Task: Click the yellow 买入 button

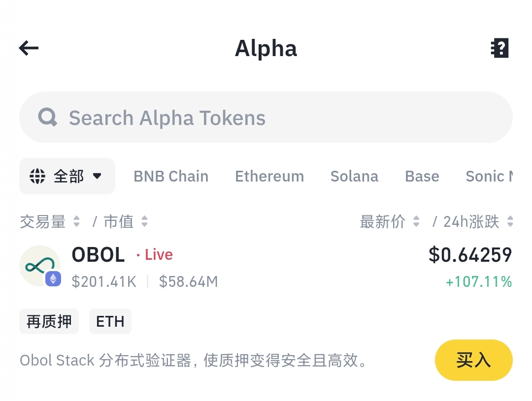Action: pos(474,360)
